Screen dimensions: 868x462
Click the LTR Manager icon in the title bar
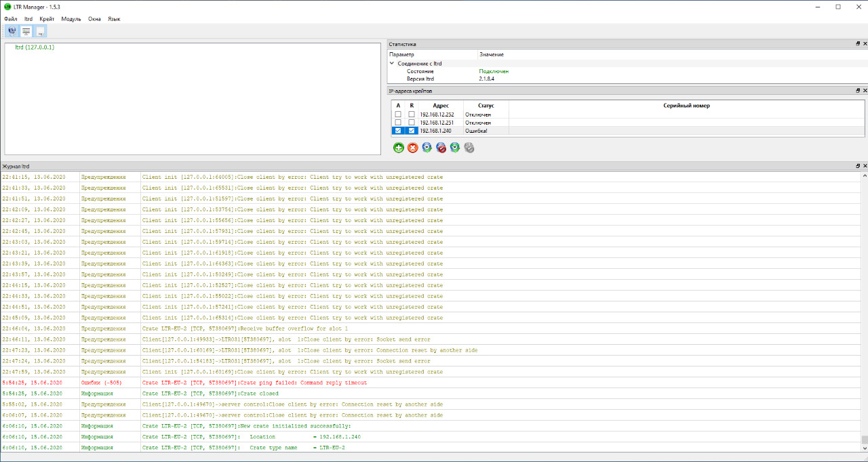pos(7,7)
